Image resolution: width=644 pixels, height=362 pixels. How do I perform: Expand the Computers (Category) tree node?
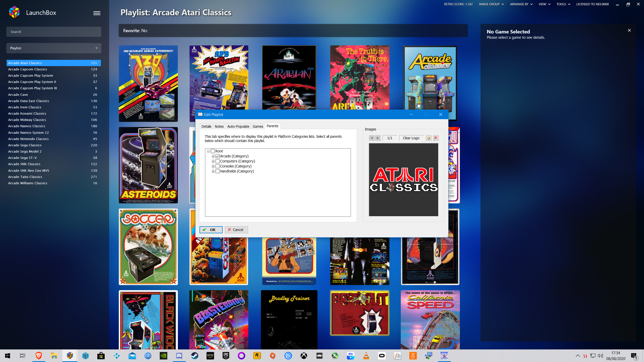point(213,161)
